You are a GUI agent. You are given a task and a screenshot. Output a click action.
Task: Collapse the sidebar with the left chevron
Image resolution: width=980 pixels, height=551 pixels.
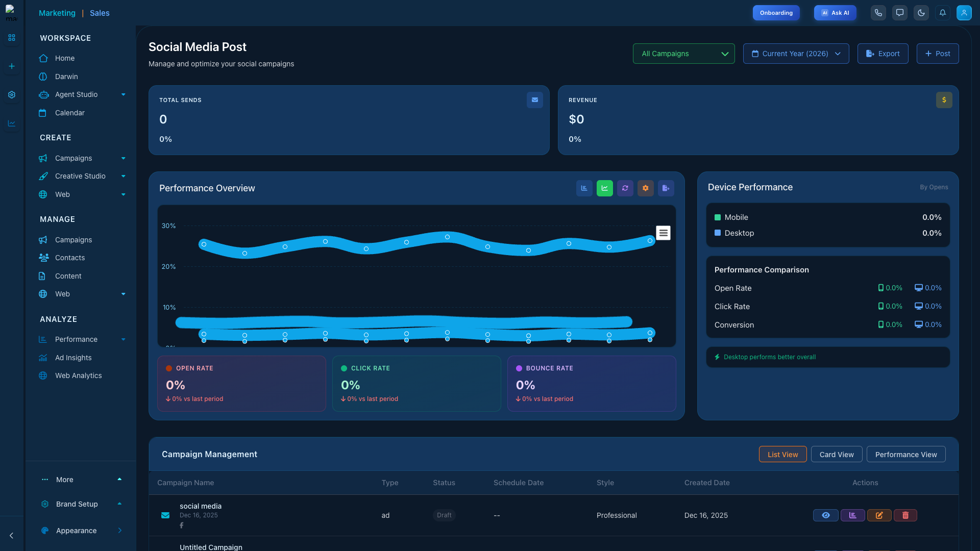point(12,536)
